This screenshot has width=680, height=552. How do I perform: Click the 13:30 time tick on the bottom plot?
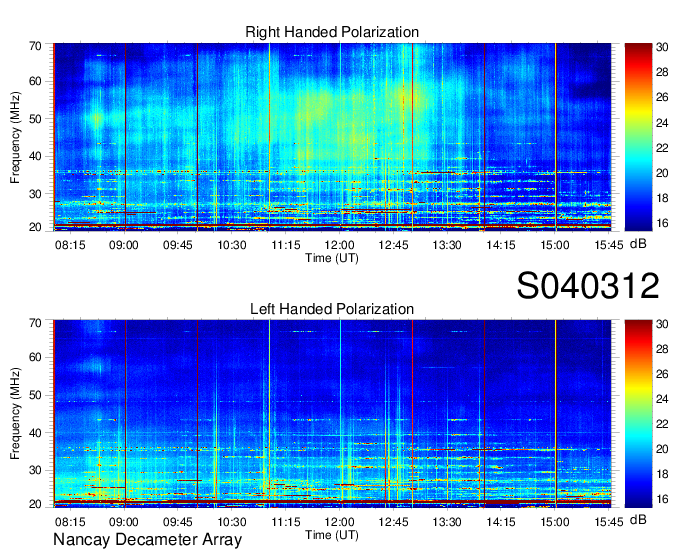(447, 522)
